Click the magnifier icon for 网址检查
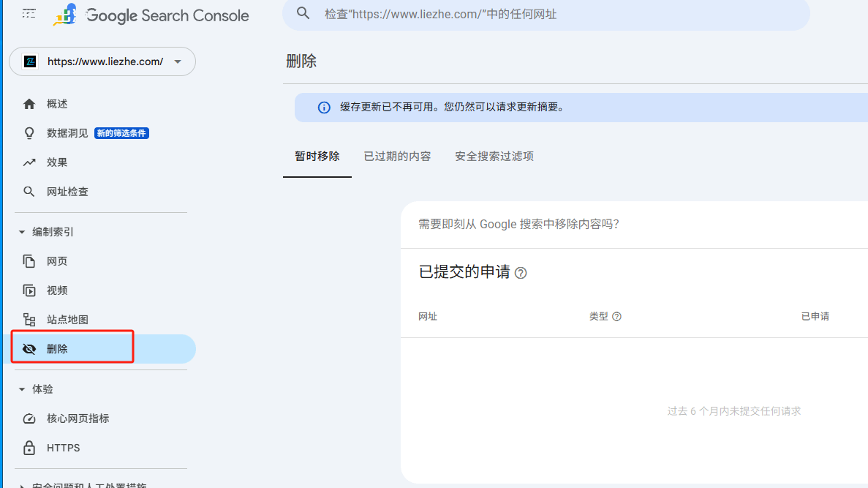 (29, 192)
